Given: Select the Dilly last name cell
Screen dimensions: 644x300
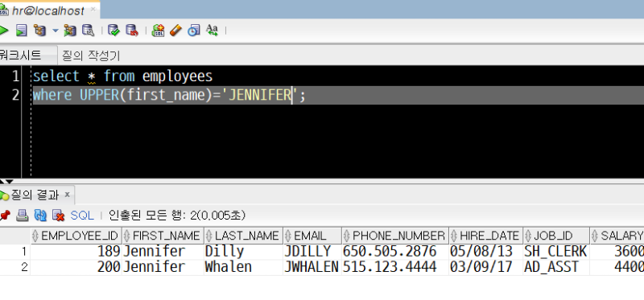Looking at the screenshot, I should point(243,252).
